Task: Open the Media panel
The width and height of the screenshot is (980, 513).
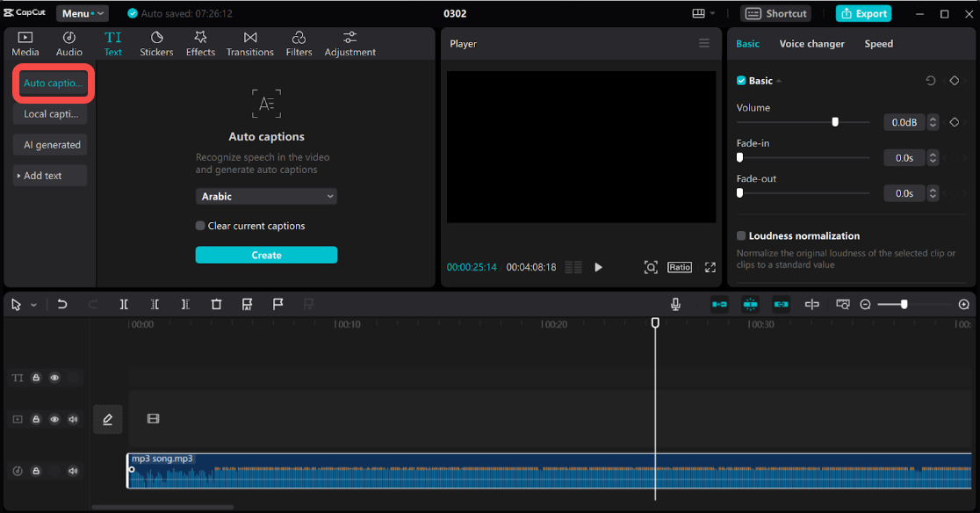Action: pos(25,44)
